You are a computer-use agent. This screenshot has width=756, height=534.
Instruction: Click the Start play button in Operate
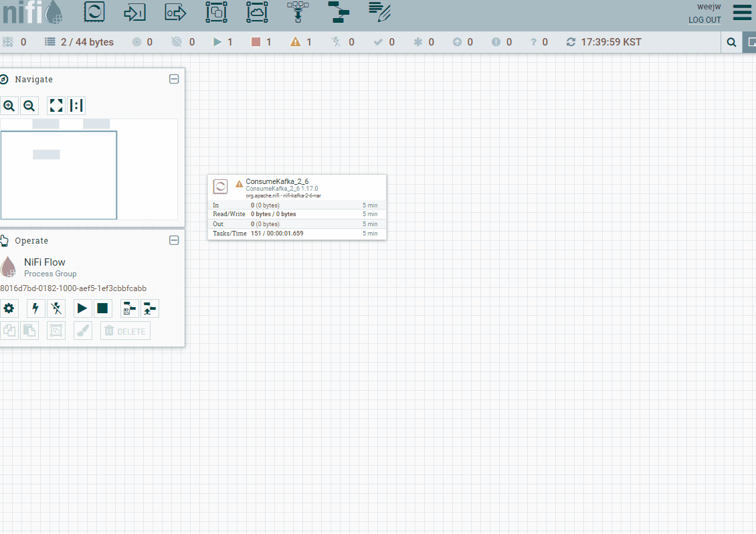[x=82, y=308]
